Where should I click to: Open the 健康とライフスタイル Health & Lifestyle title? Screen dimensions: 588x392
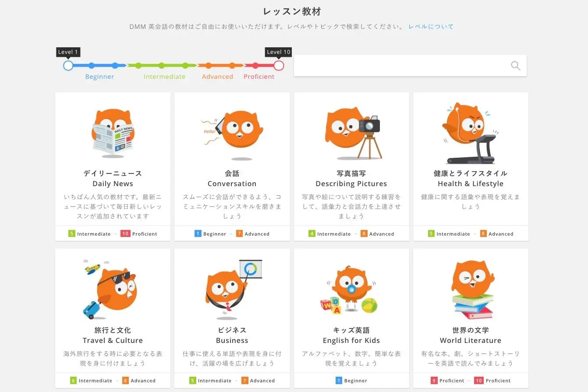click(471, 179)
